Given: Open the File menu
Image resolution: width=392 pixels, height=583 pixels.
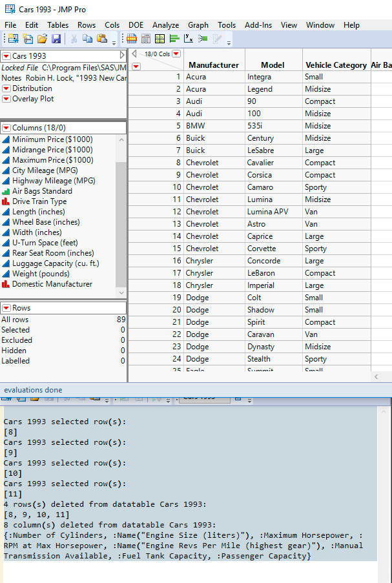Looking at the screenshot, I should tap(10, 25).
